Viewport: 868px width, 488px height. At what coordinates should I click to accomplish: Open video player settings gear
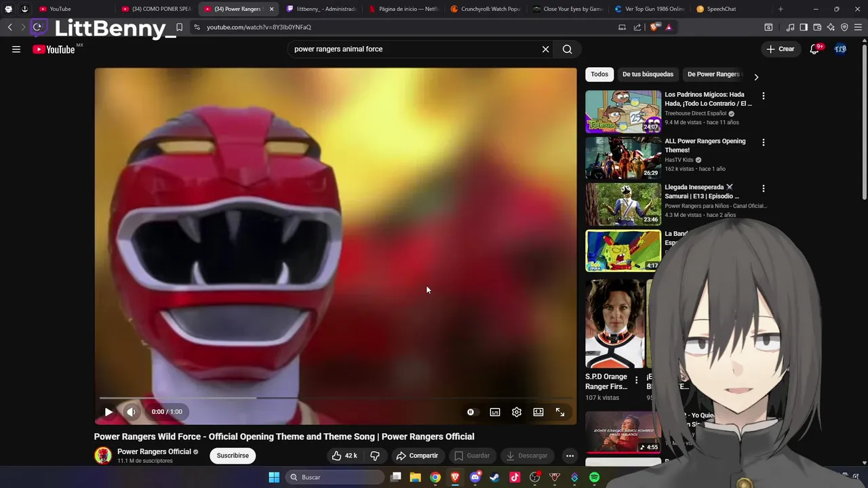click(517, 411)
